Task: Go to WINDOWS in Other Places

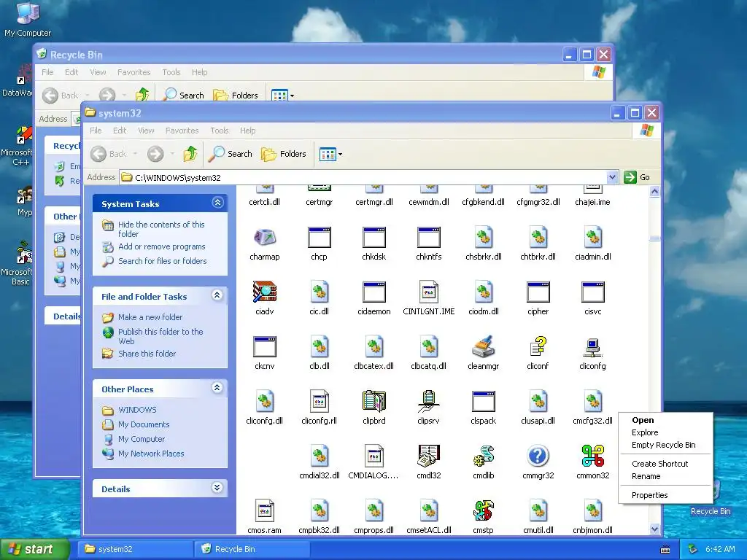Action: 137,410
